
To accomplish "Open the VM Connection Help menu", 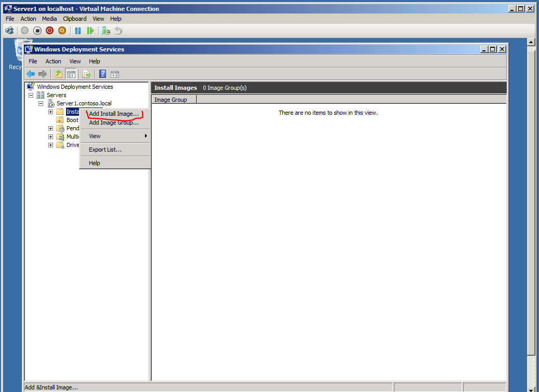I will (116, 19).
